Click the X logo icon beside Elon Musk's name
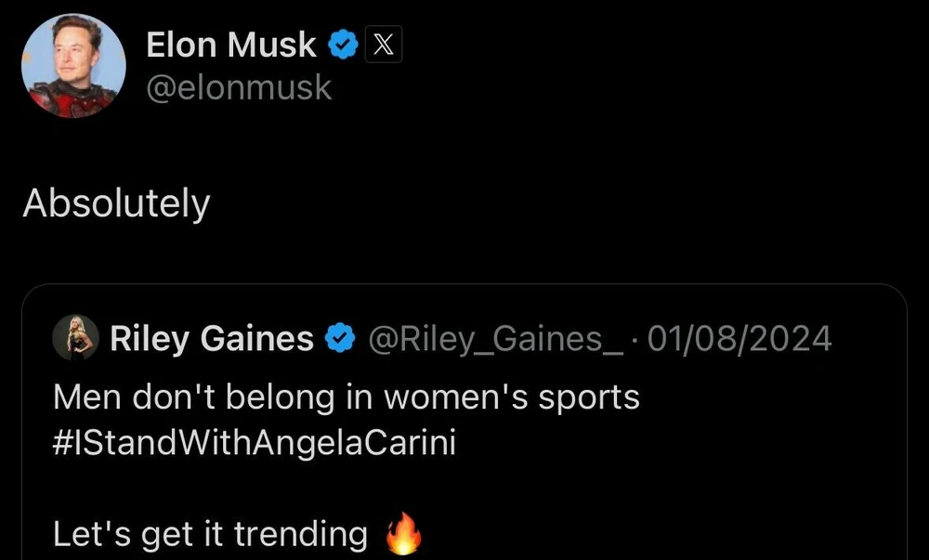Viewport: 929px width, 560px height. pyautogui.click(x=384, y=44)
